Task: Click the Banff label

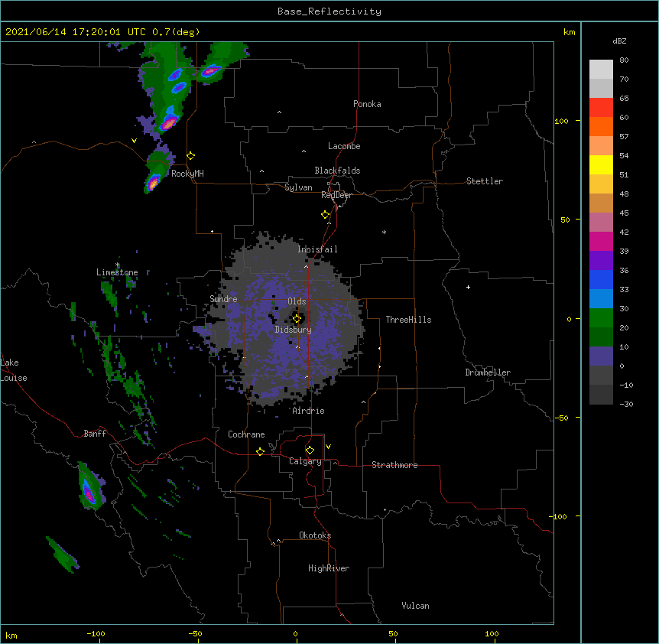Action: click(95, 434)
